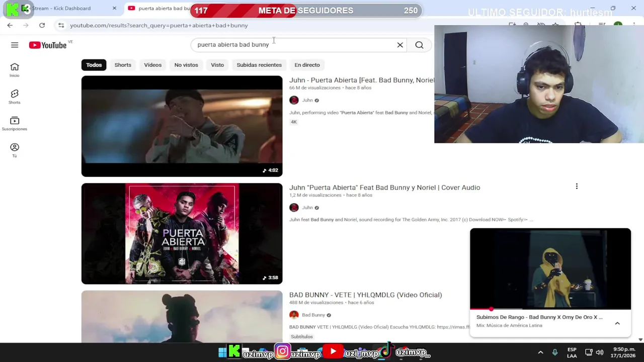Open Windows Start button in taskbar
Image resolution: width=644 pixels, height=362 pixels.
click(x=222, y=352)
